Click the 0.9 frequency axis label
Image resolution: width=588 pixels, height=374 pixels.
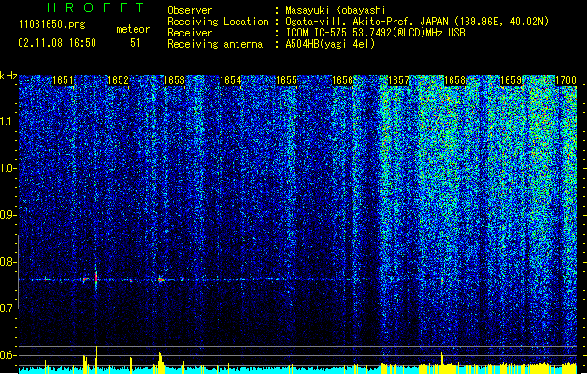(8, 215)
